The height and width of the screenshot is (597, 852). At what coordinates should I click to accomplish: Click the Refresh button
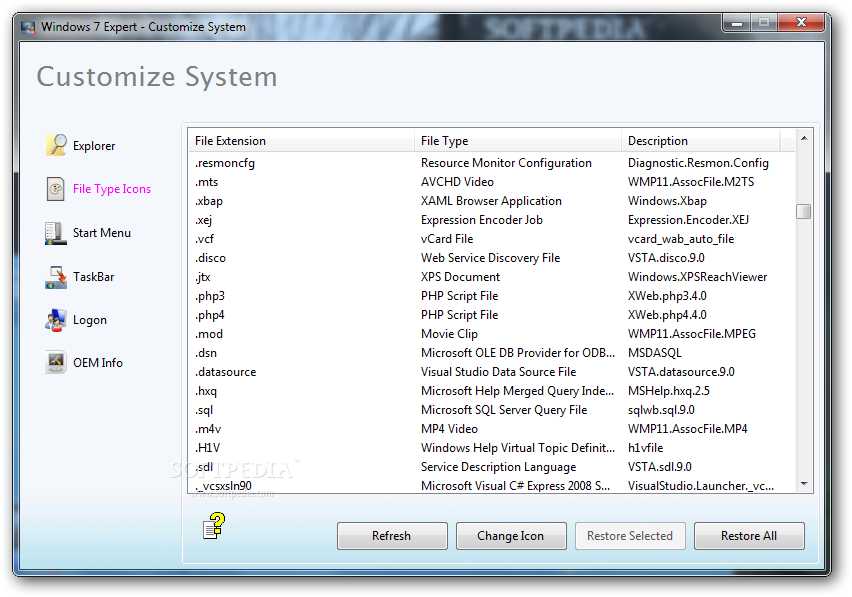(392, 536)
